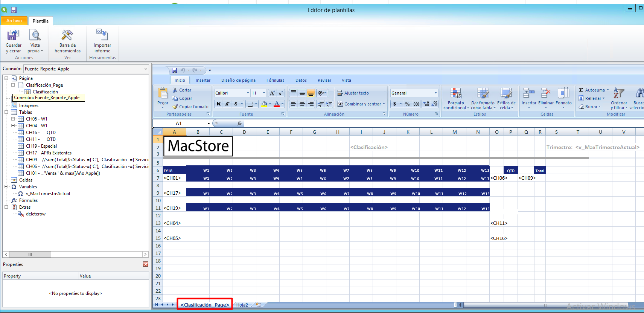Click the borders icon

coord(250,104)
